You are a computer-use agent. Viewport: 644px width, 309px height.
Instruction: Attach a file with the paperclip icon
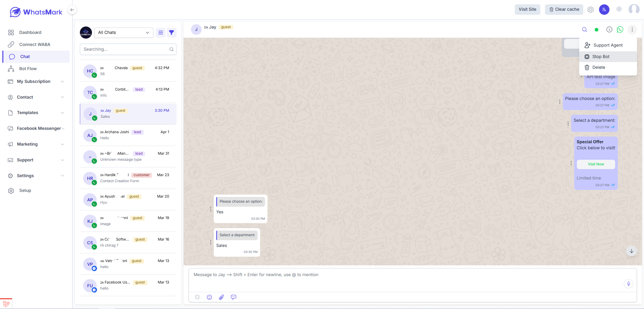[221, 297]
